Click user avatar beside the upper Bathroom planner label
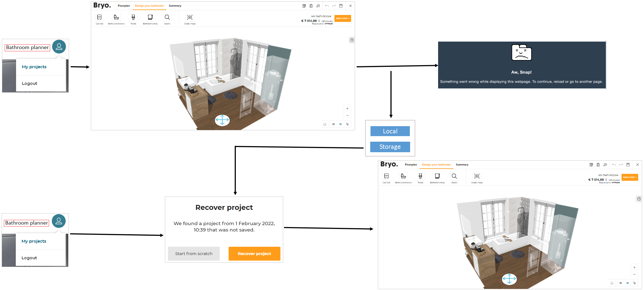This screenshot has width=644, height=290. pyautogui.click(x=59, y=47)
